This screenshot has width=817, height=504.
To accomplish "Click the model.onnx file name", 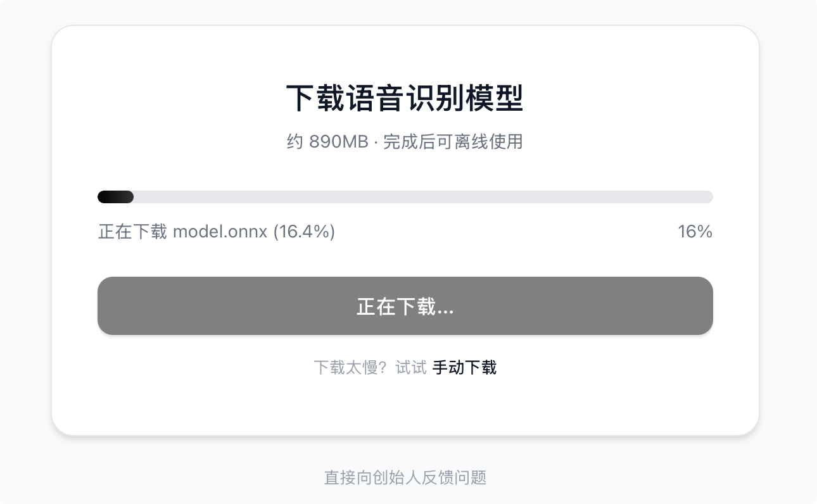I will (222, 232).
